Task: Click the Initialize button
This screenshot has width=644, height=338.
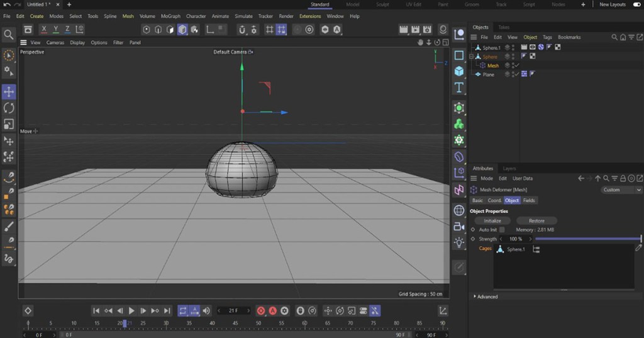Action: point(492,221)
